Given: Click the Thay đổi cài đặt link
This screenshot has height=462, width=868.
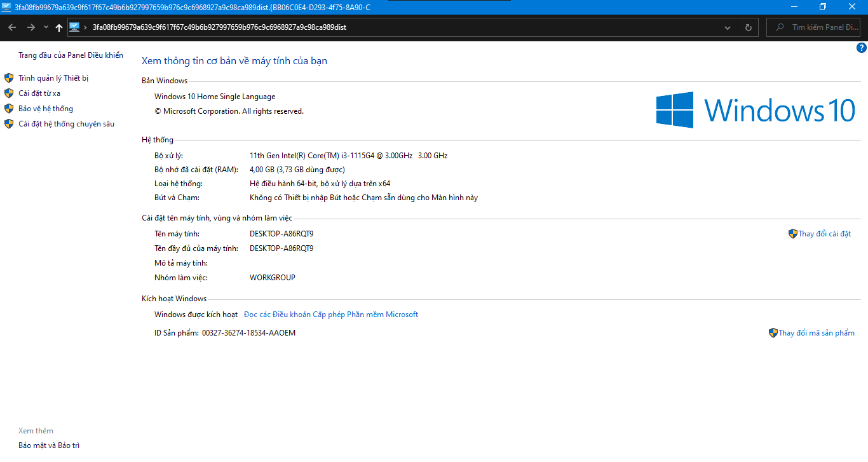Looking at the screenshot, I should point(824,234).
